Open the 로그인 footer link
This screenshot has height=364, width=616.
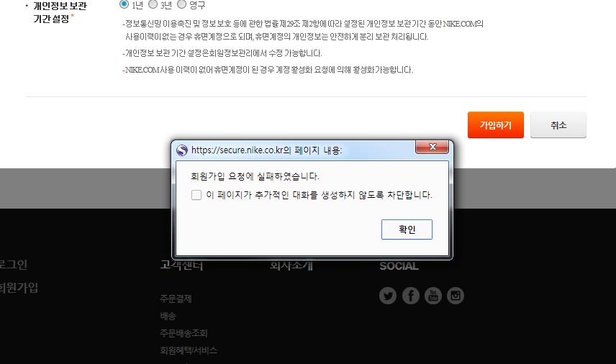point(13,265)
